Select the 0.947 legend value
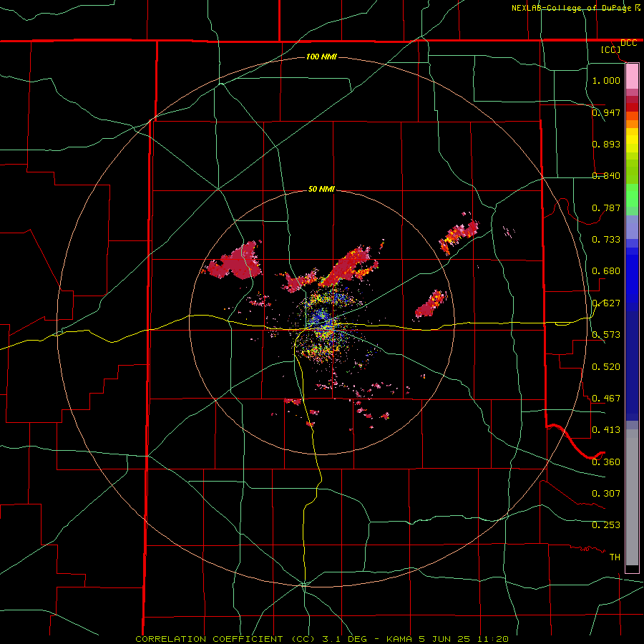The width and height of the screenshot is (644, 644). [x=606, y=112]
